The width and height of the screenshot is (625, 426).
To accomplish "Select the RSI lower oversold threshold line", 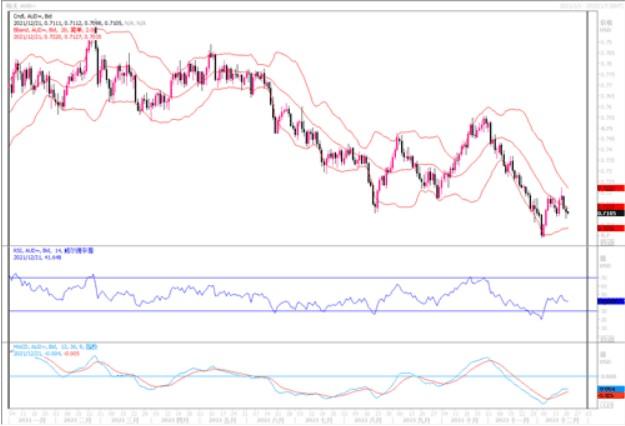I will (300, 311).
